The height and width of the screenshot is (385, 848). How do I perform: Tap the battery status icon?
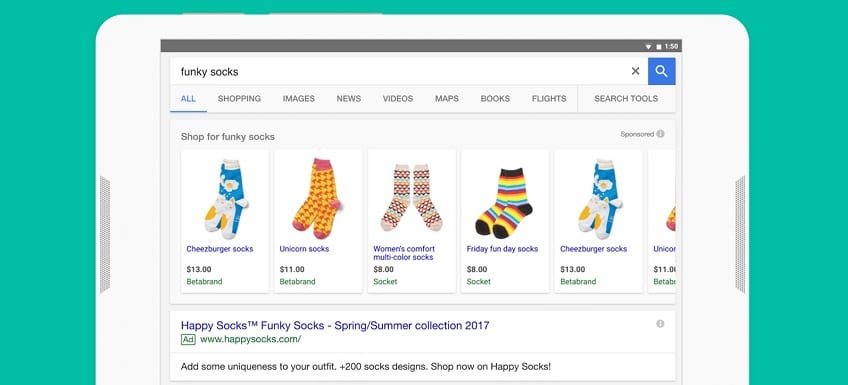(658, 47)
